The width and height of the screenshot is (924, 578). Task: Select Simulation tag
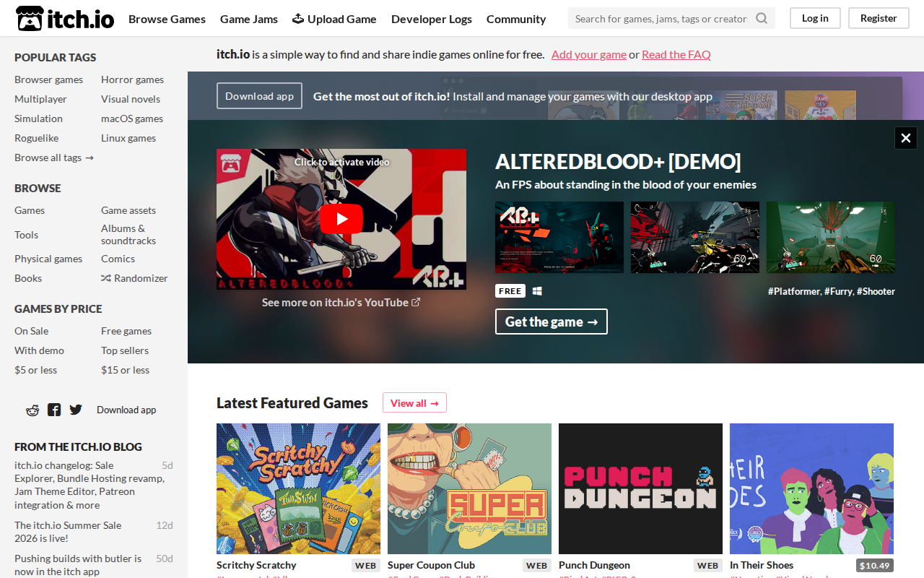point(38,118)
